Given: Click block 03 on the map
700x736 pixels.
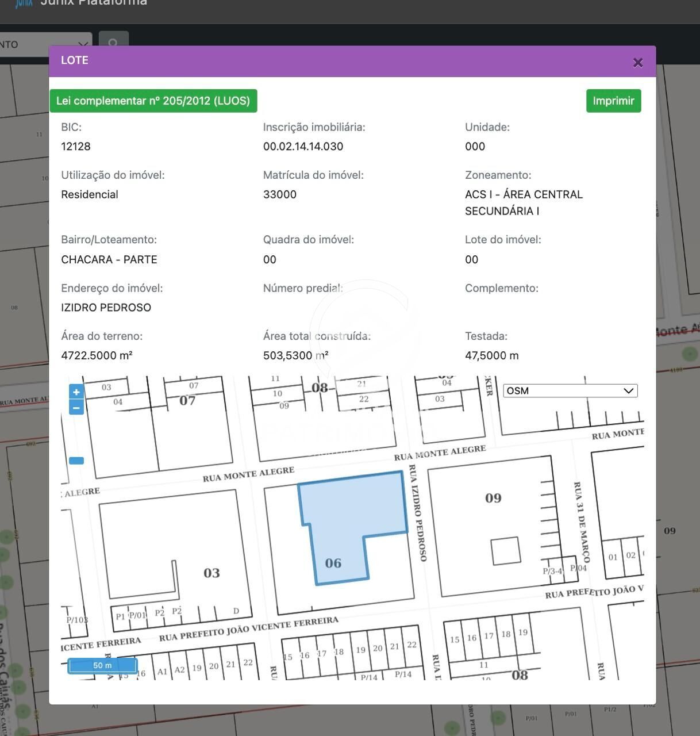Looking at the screenshot, I should (x=211, y=573).
